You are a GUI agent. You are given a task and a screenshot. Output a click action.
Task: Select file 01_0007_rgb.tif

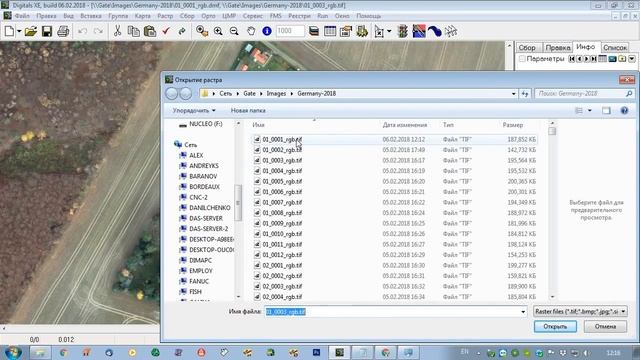282,202
